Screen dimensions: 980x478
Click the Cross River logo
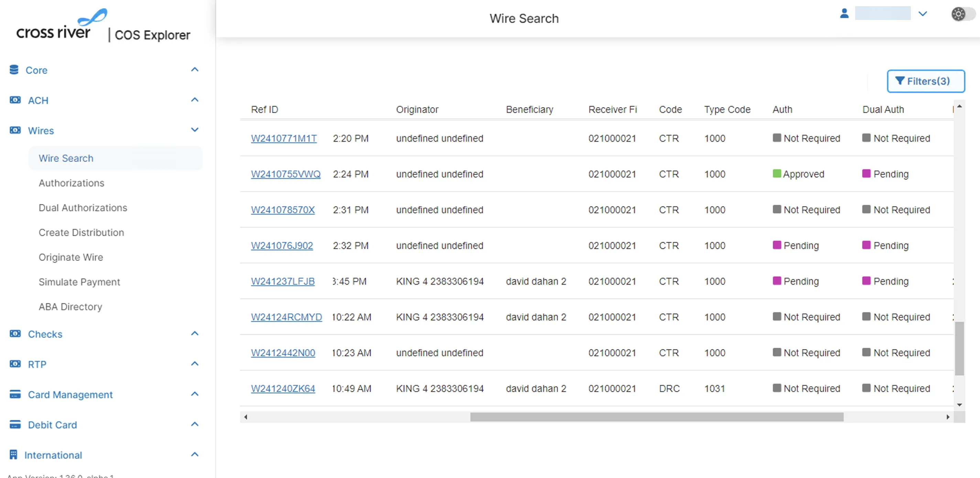pos(62,24)
